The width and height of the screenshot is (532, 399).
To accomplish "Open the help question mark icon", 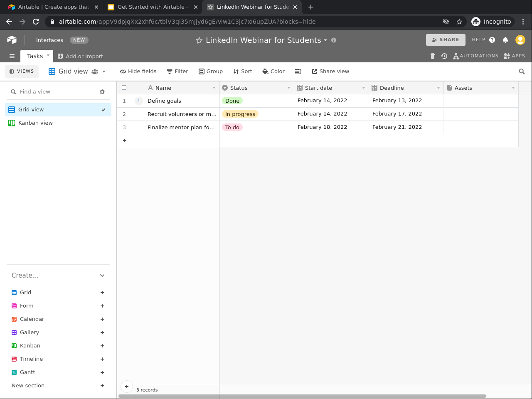I will [492, 40].
